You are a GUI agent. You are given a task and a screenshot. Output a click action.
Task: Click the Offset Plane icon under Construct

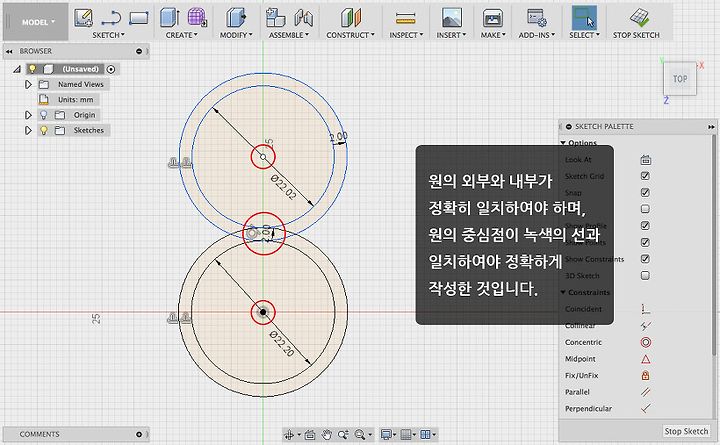click(351, 18)
